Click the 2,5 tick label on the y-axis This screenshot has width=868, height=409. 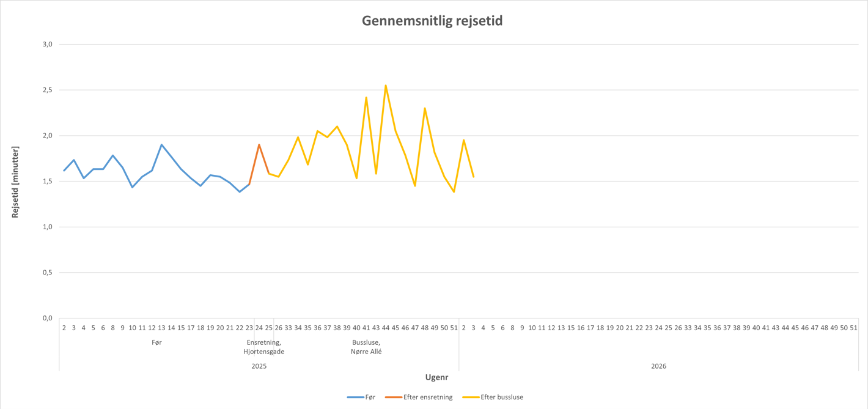47,90
